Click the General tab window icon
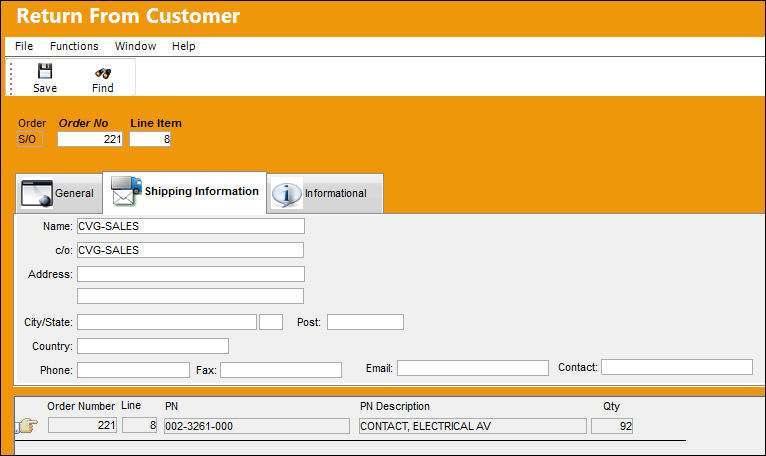The height and width of the screenshot is (456, 766). point(37,194)
